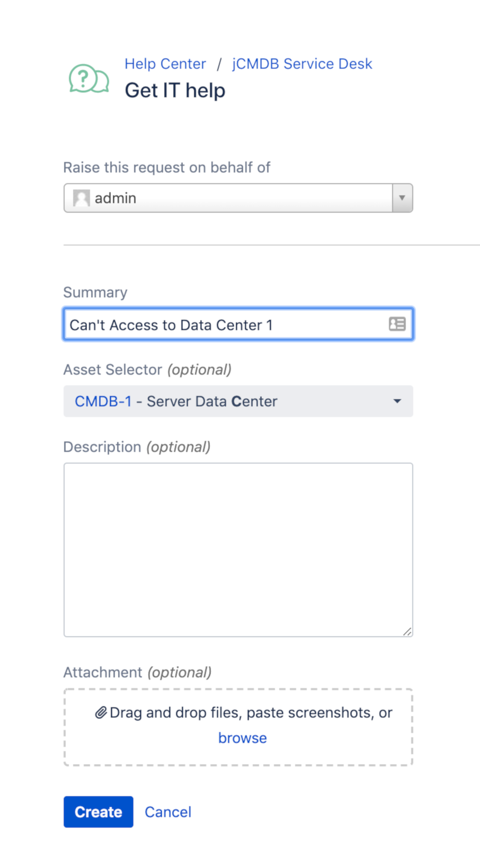Click the admin user avatar icon
480x868 pixels.
(81, 198)
